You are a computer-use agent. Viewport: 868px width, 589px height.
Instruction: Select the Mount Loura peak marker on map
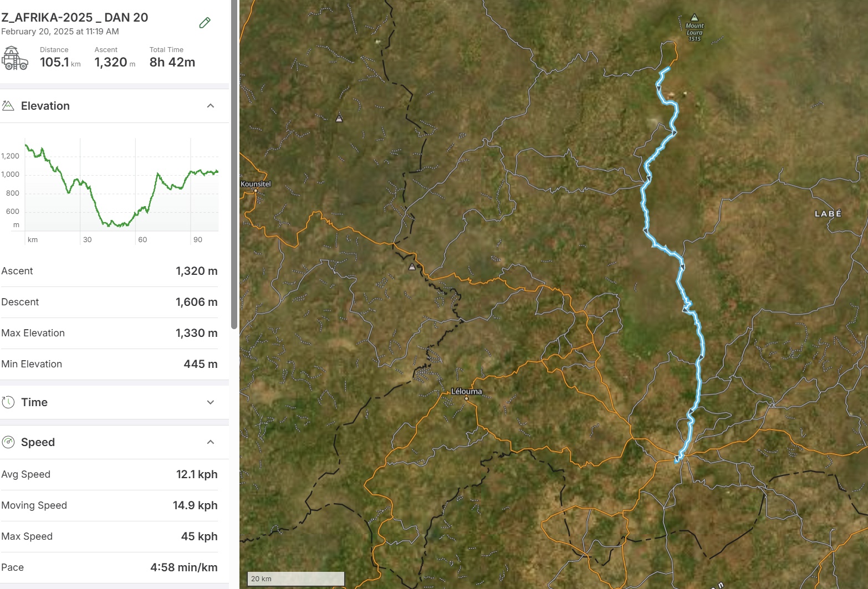[694, 18]
